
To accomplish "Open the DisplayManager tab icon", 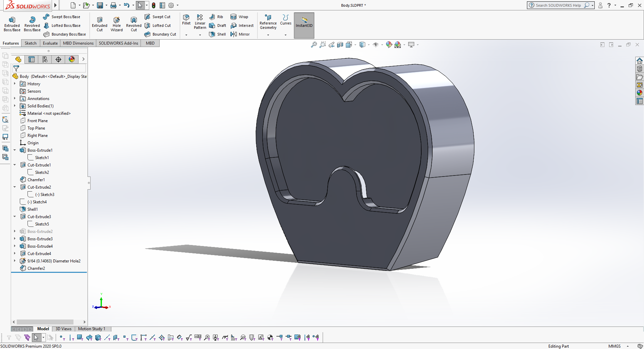I will click(x=72, y=59).
